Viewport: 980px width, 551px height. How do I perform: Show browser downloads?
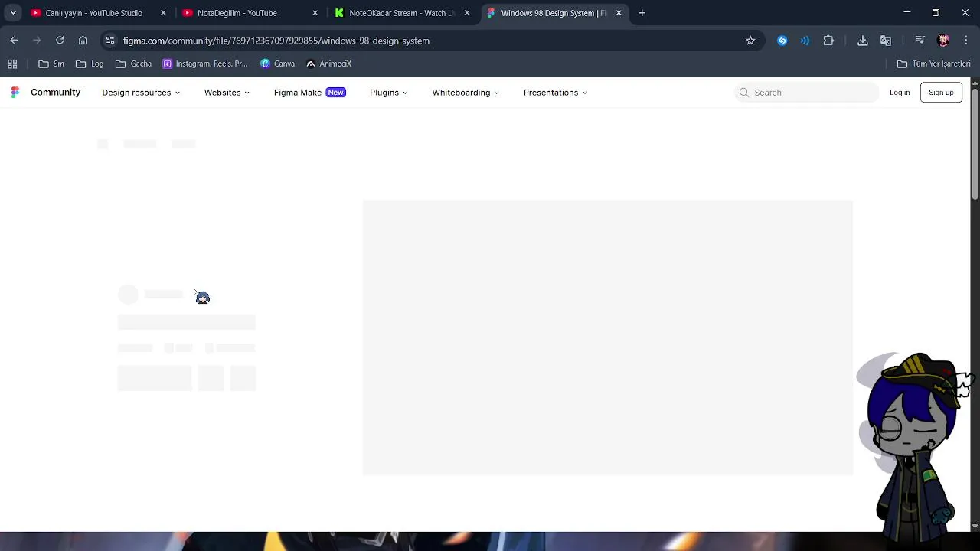click(863, 41)
